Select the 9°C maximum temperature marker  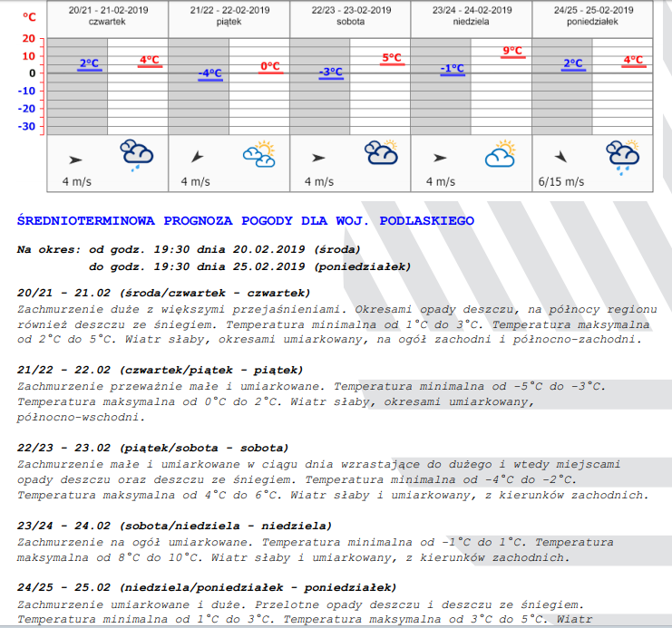coord(512,52)
